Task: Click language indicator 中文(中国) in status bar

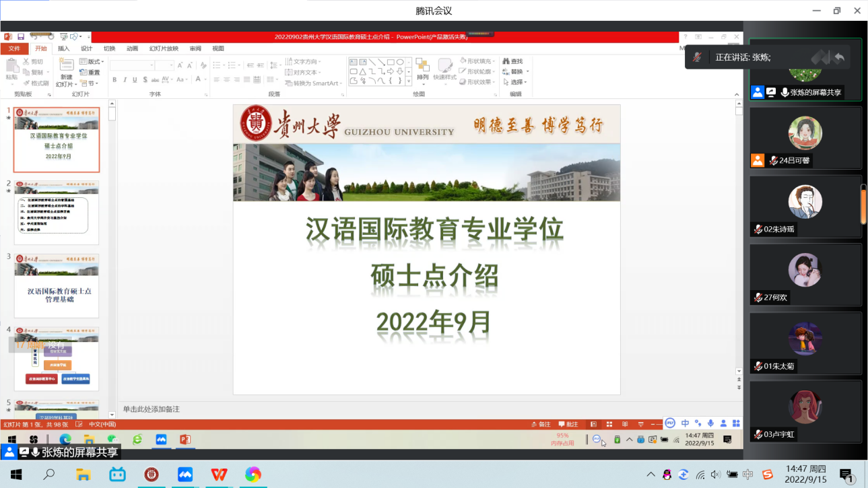Action: click(x=102, y=425)
